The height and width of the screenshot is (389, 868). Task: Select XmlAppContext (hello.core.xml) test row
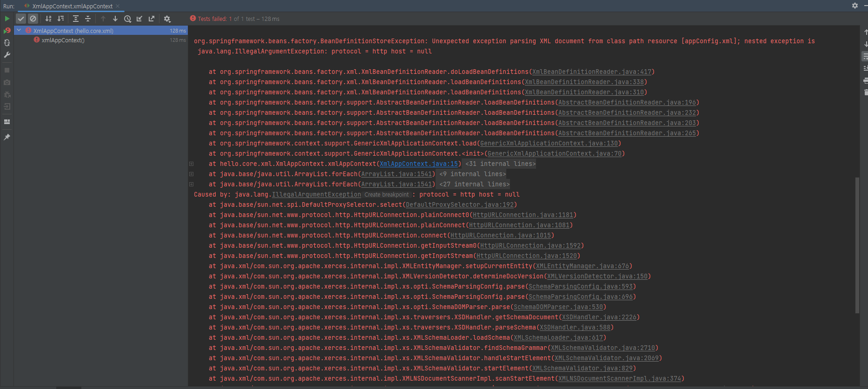101,31
